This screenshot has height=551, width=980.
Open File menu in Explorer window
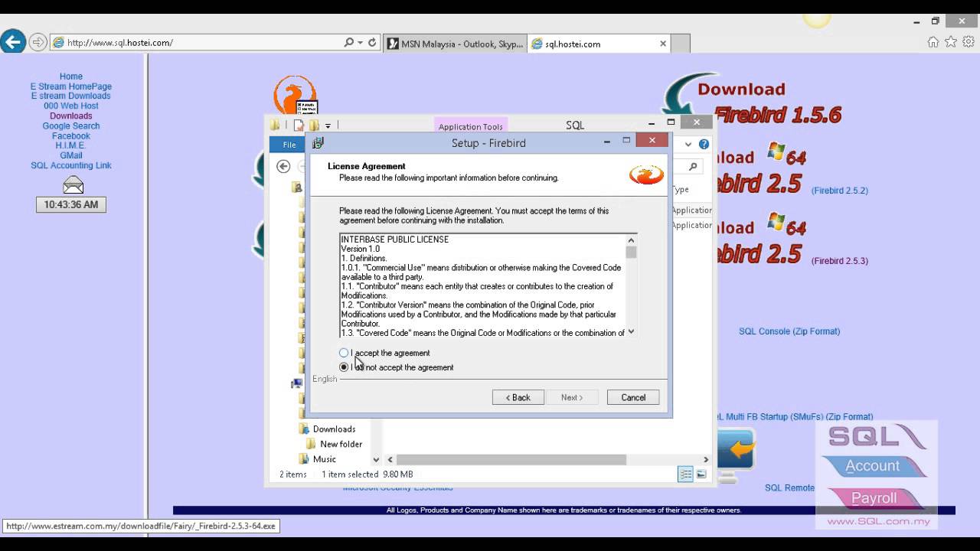(x=289, y=145)
